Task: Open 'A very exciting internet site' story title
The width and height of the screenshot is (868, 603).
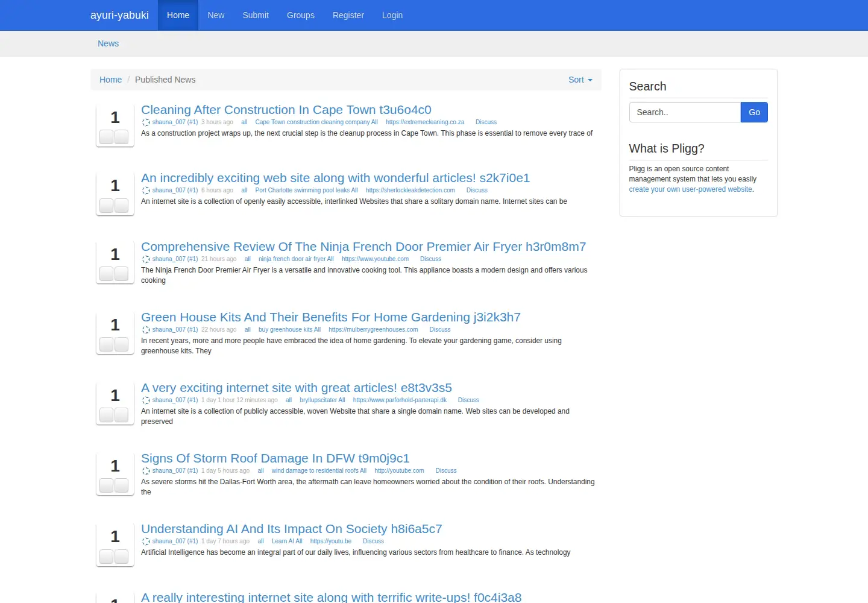Action: pyautogui.click(x=297, y=388)
